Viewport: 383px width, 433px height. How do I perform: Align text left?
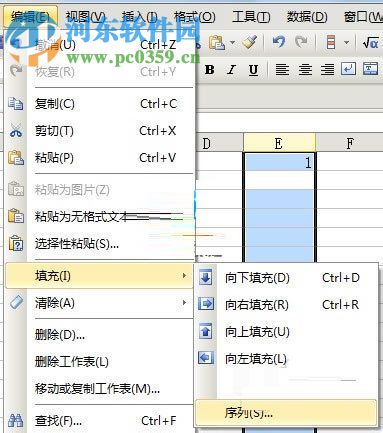tap(282, 69)
